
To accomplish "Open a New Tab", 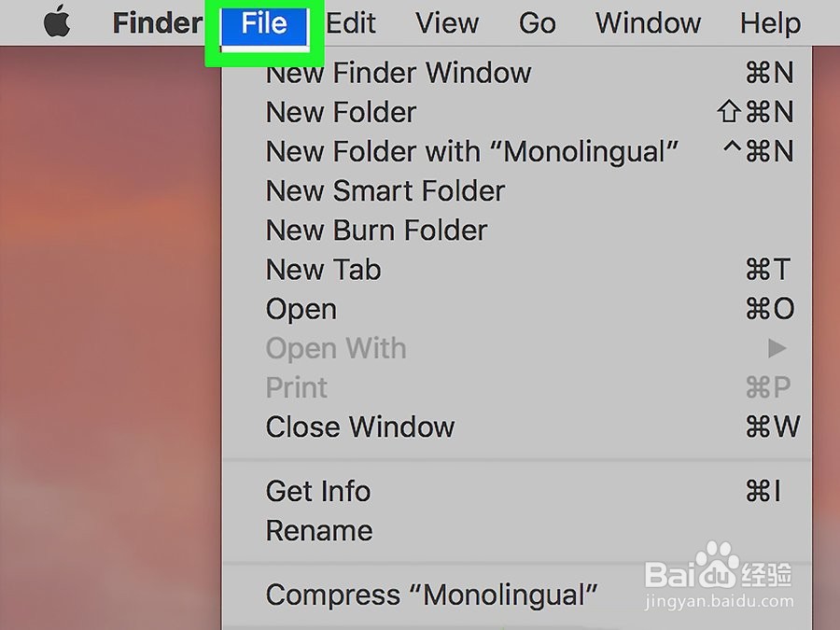I will coord(324,270).
